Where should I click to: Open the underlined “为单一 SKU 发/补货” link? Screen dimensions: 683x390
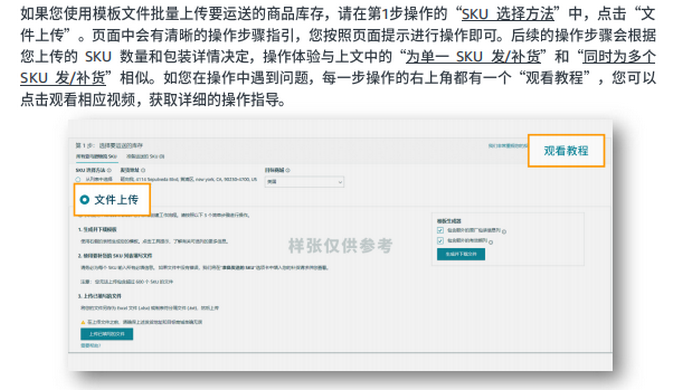(473, 57)
